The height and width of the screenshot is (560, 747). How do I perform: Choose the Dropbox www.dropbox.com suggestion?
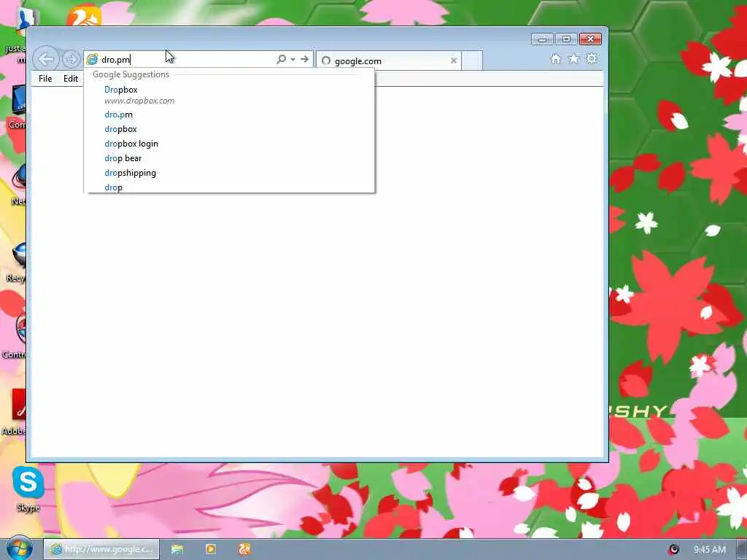point(229,95)
